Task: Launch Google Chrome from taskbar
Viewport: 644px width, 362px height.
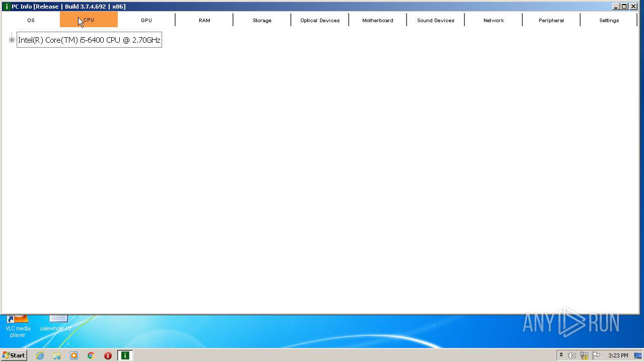Action: coord(91,355)
